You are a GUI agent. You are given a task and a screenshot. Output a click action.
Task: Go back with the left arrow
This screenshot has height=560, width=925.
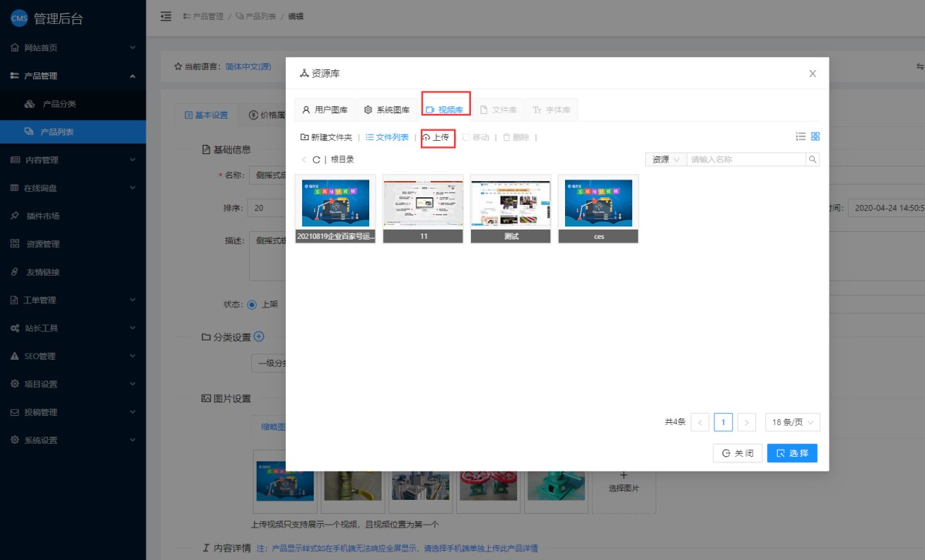point(304,159)
